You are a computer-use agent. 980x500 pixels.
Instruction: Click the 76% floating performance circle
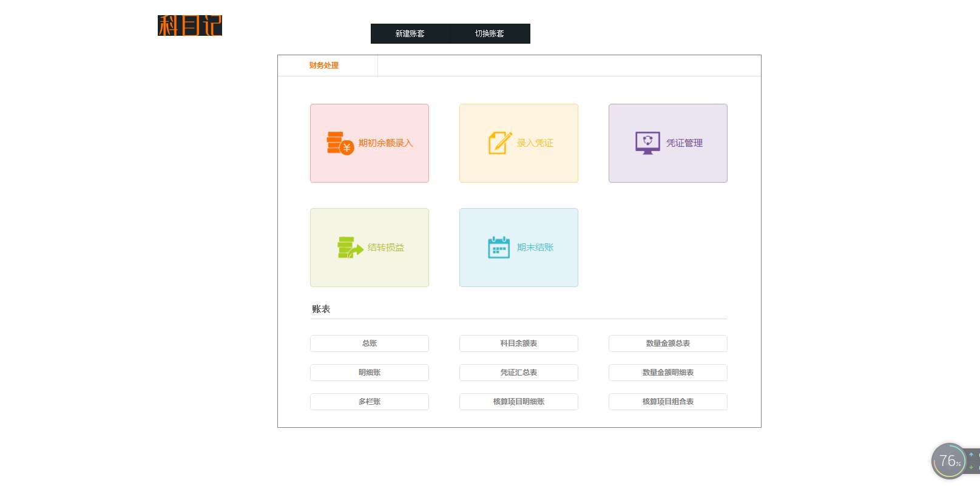[x=948, y=461]
